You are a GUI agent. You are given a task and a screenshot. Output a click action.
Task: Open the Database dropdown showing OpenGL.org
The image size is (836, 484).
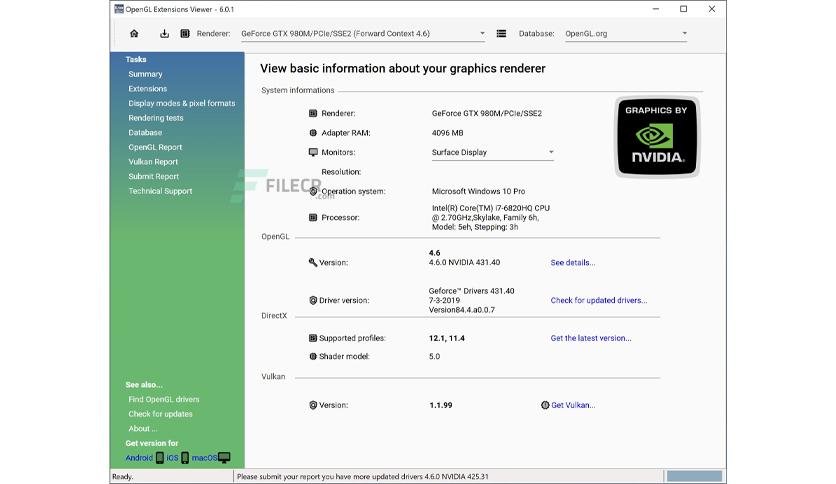(x=626, y=34)
